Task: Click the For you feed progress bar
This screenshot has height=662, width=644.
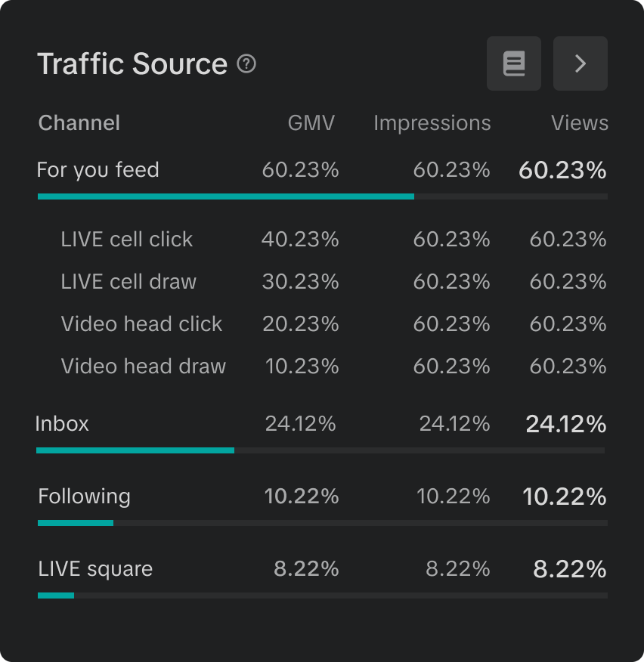Action: tap(226, 196)
